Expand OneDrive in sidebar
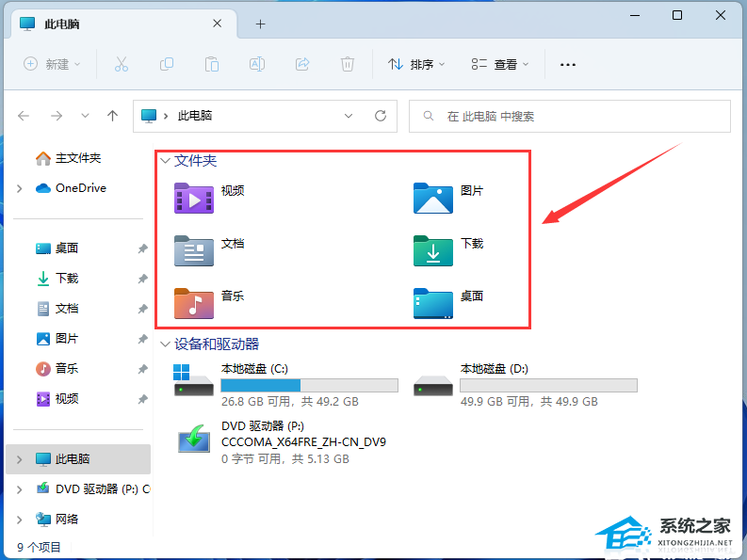The image size is (747, 560). [x=19, y=188]
